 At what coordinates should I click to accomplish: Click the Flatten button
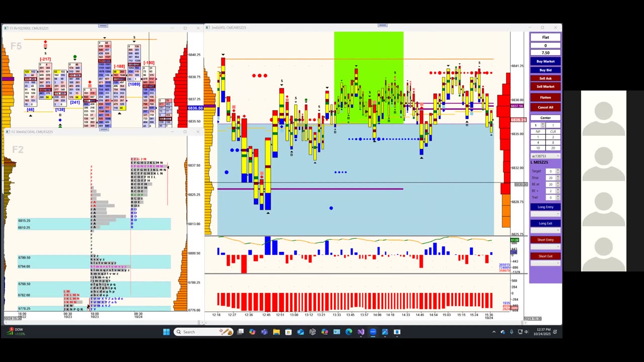(545, 98)
